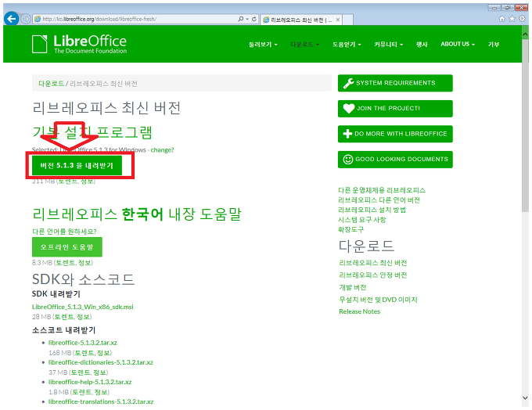The width and height of the screenshot is (532, 410).
Task: Click the browser Forward arrow button
Action: coord(26,19)
